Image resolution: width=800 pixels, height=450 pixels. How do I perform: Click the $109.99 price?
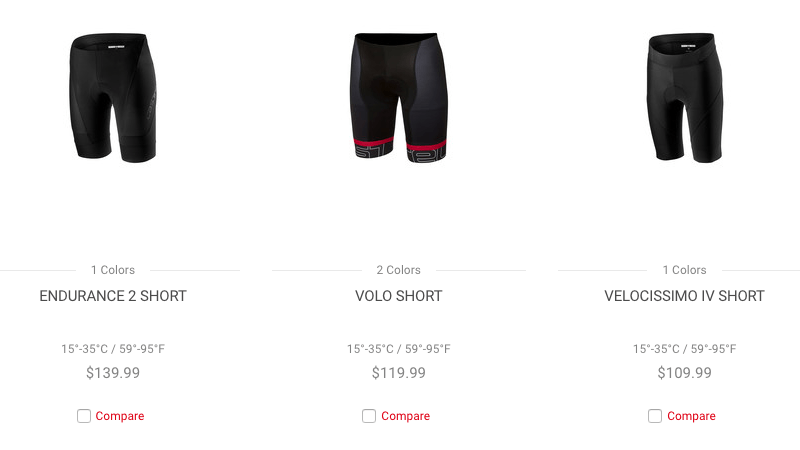coord(684,373)
